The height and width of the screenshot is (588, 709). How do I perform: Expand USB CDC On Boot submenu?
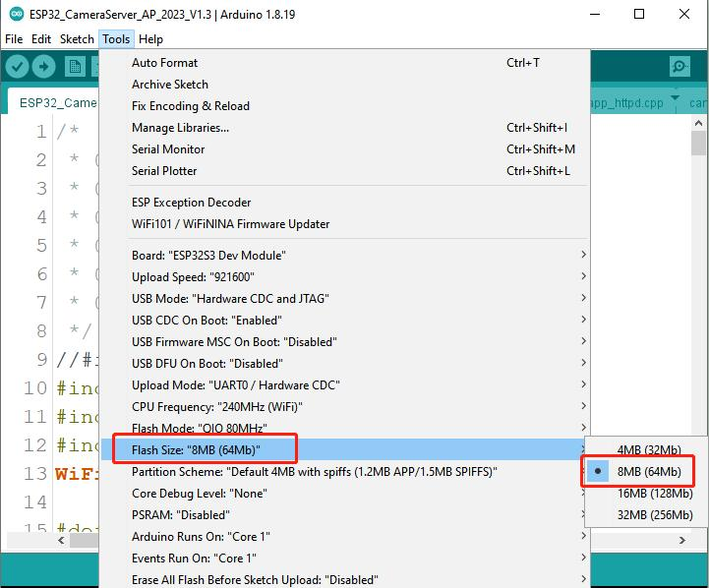345,321
